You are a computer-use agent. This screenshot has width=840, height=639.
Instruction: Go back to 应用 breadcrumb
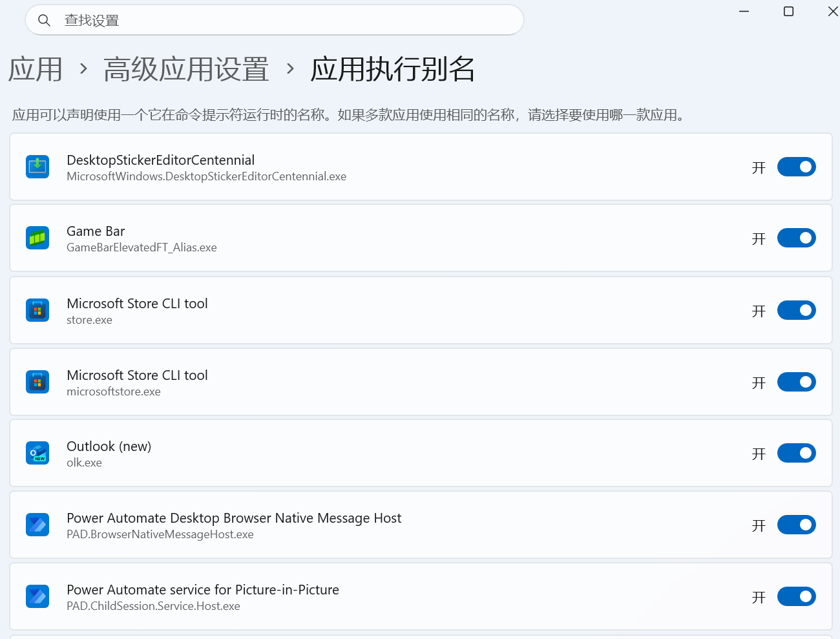[36, 69]
